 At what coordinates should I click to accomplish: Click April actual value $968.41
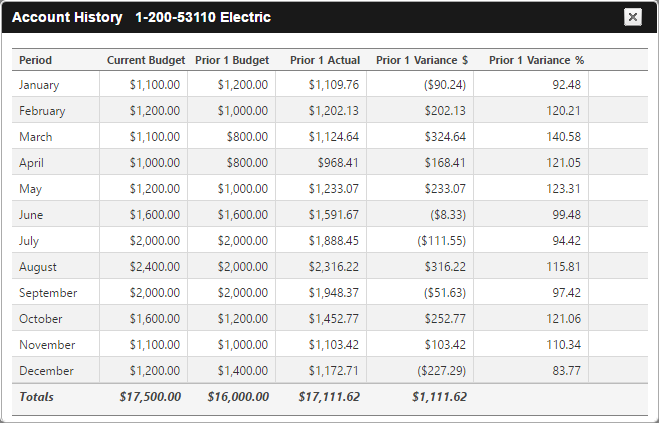tap(338, 163)
